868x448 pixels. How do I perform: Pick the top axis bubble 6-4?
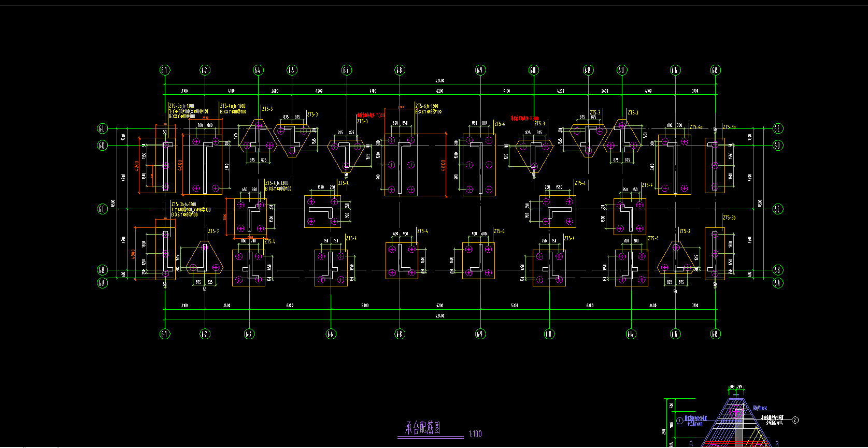[258, 70]
